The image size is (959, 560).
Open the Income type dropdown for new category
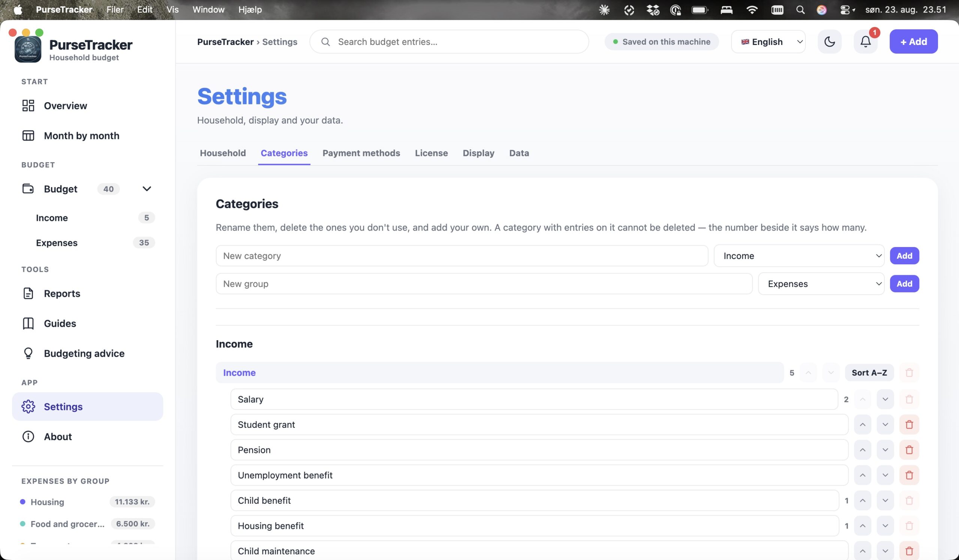point(799,256)
